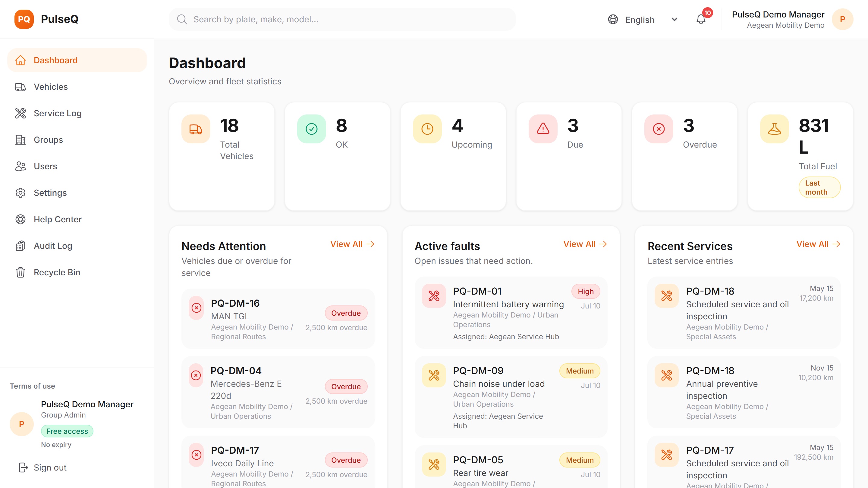Click the OK green checkmark icon
This screenshot has height=488, width=868.
point(312,129)
